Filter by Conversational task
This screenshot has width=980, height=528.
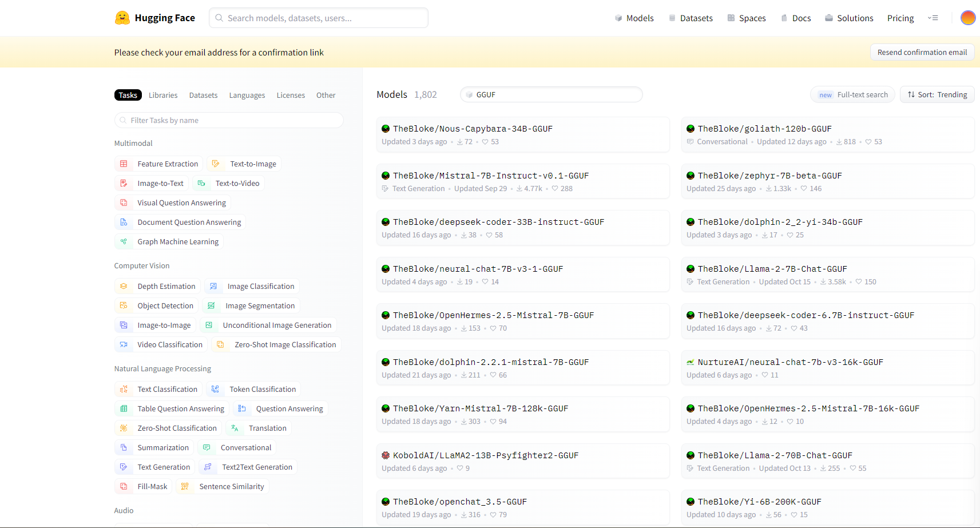point(237,447)
